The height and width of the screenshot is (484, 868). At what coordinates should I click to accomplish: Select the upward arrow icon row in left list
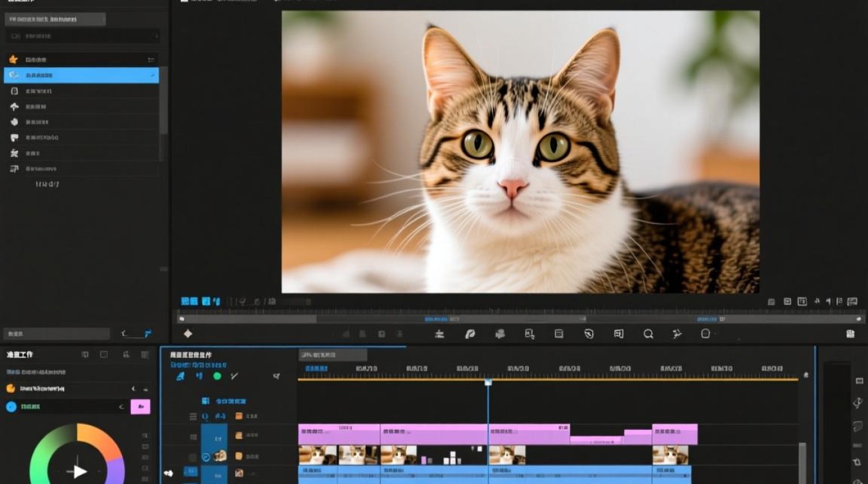click(x=81, y=106)
